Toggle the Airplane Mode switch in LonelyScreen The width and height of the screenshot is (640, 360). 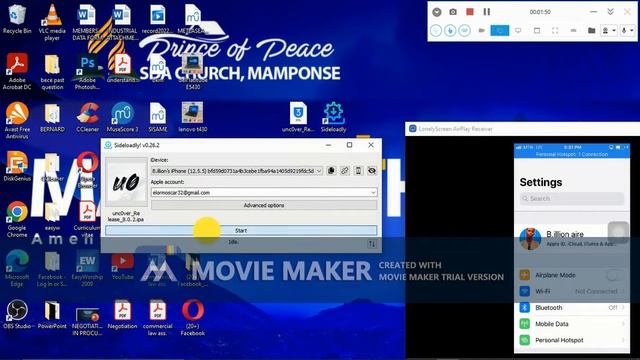pyautogui.click(x=613, y=275)
